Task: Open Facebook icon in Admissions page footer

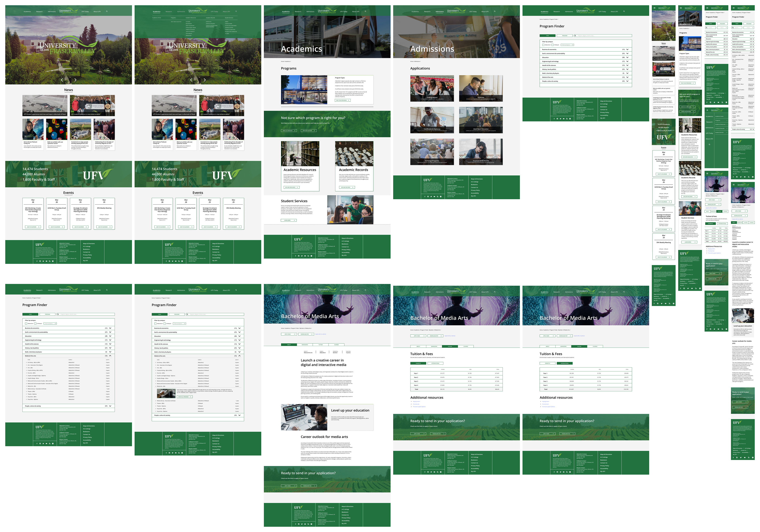Action: coord(425,196)
